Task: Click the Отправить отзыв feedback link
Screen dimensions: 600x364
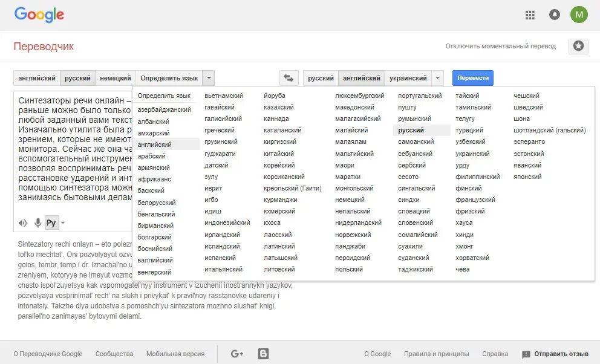Action: click(555, 354)
